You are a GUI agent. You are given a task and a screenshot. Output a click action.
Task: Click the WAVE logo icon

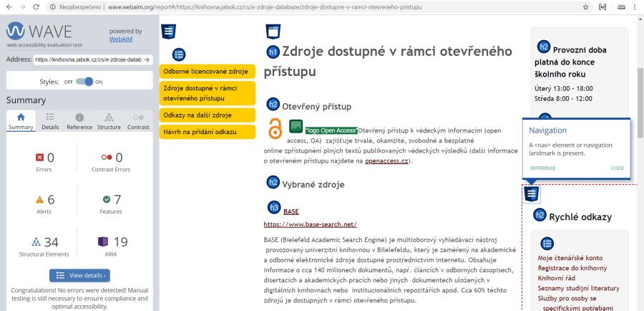tap(16, 32)
